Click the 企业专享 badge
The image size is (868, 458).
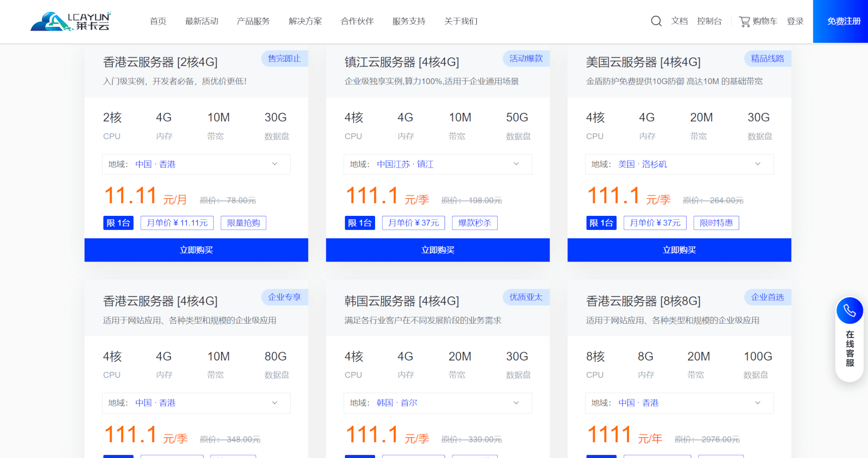[284, 297]
